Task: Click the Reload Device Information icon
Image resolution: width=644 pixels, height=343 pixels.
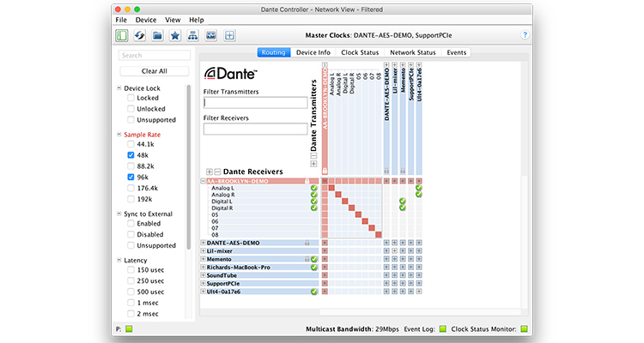Action: pos(140,35)
